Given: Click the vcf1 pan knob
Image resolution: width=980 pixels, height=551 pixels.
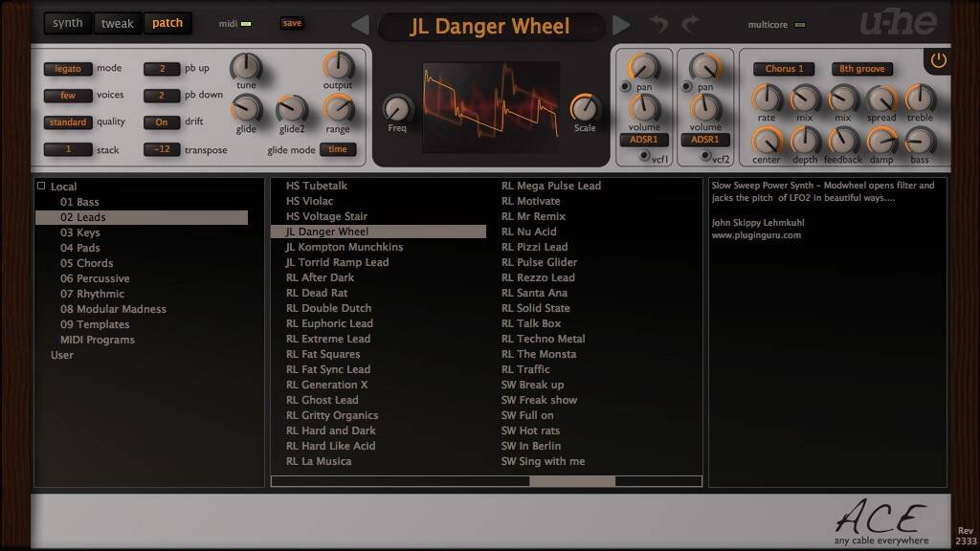Looking at the screenshot, I should [644, 67].
